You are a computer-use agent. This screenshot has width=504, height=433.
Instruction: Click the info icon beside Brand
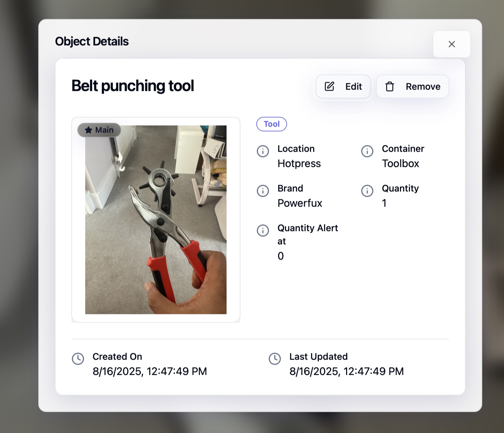point(263,191)
